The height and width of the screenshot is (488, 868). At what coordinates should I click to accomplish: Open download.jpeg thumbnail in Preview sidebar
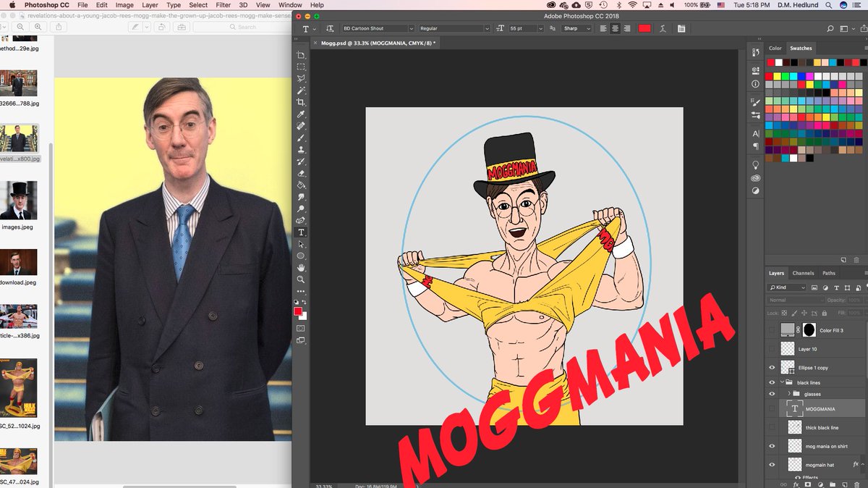pos(18,263)
